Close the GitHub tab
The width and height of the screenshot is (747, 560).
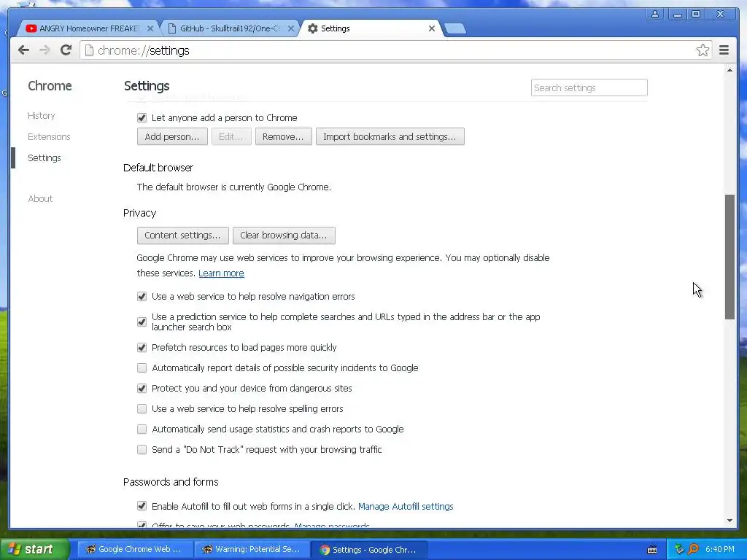click(x=290, y=28)
